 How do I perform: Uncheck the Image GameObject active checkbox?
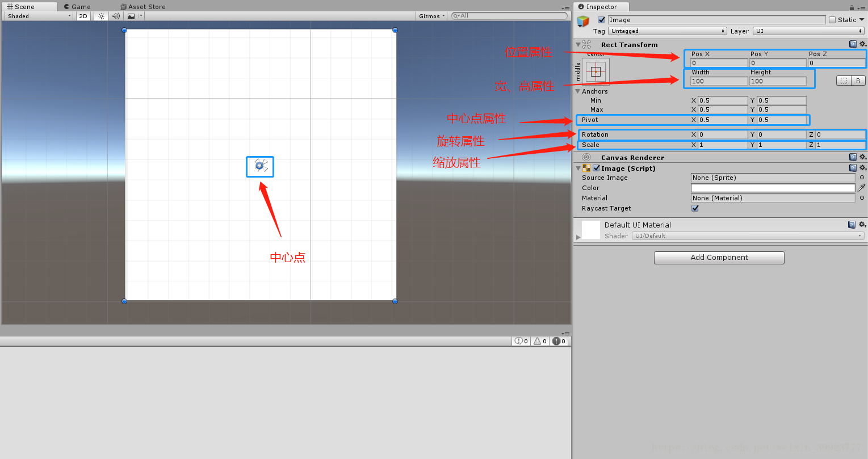click(602, 20)
